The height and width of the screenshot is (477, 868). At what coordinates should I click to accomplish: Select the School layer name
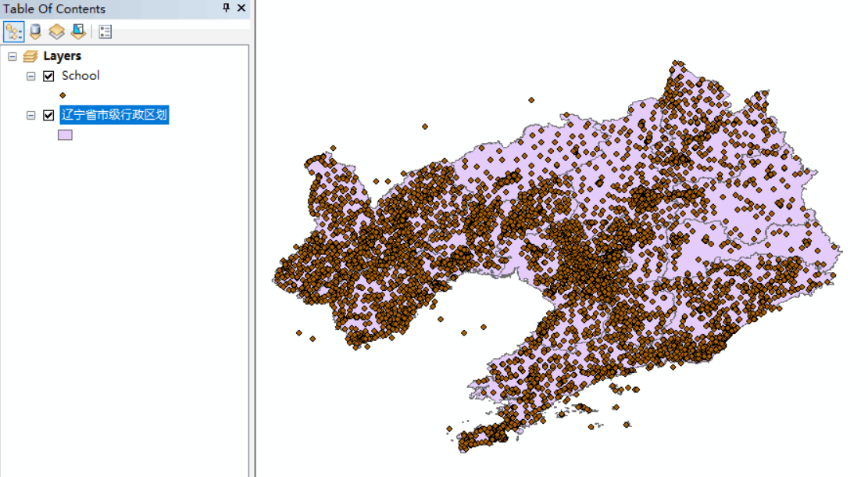(x=80, y=75)
